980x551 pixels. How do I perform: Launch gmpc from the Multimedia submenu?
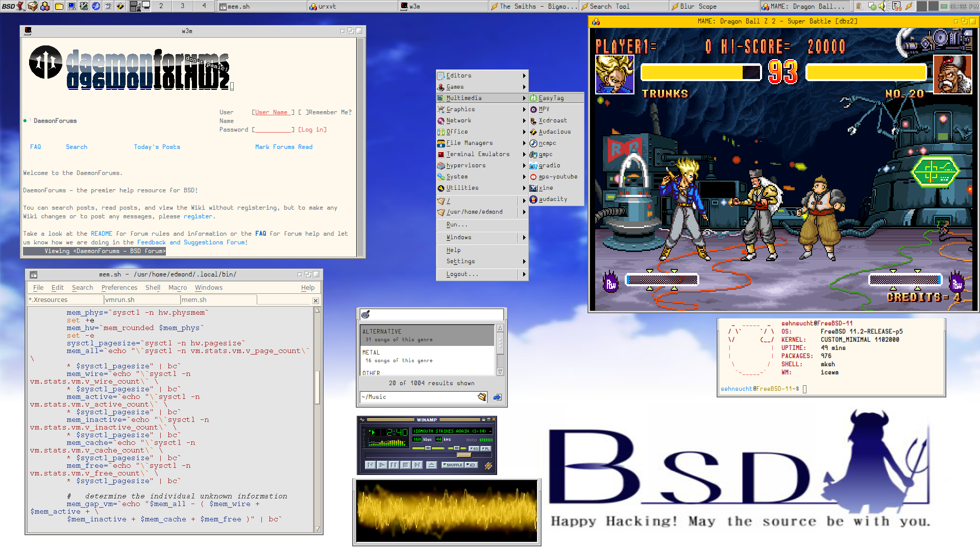[x=556, y=154]
